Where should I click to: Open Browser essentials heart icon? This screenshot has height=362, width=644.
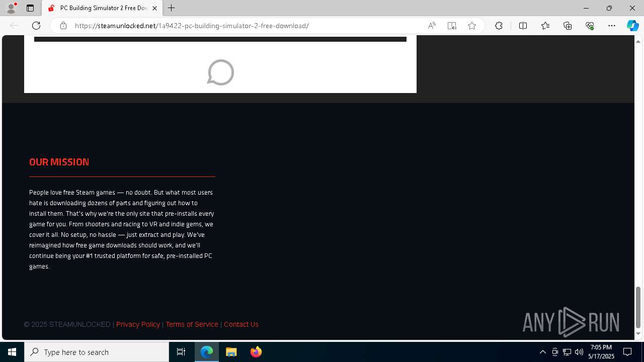pos(590,26)
